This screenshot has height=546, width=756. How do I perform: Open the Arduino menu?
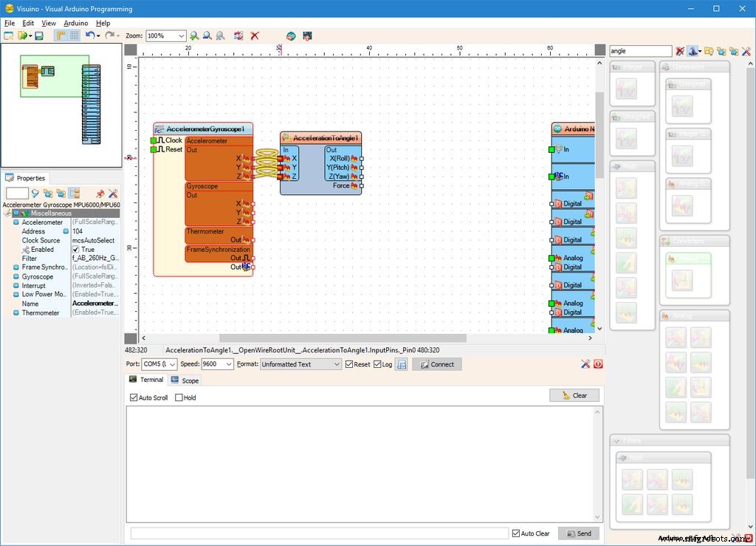75,23
